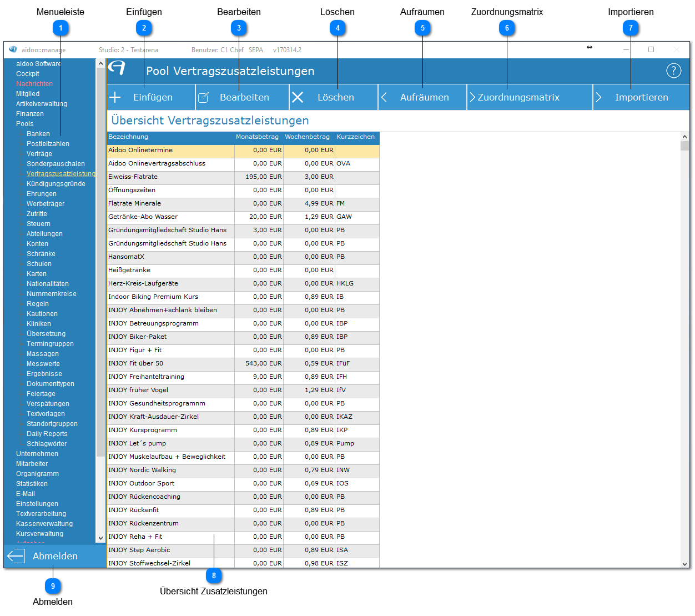Sort by the Kurzzeichen column header
The image size is (695, 616).
click(x=357, y=137)
